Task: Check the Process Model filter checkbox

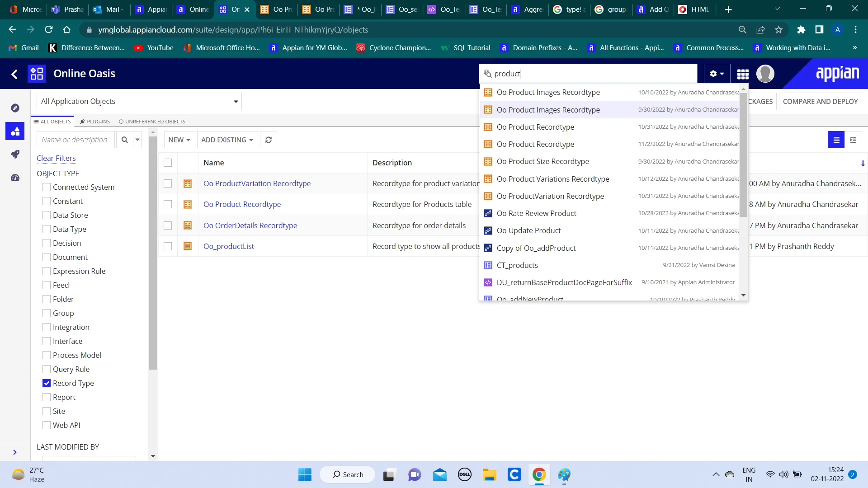Action: click(47, 355)
